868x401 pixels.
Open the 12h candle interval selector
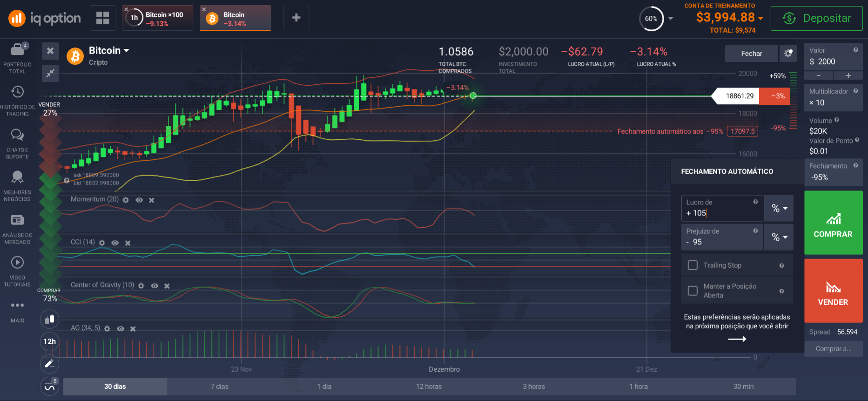pos(50,341)
